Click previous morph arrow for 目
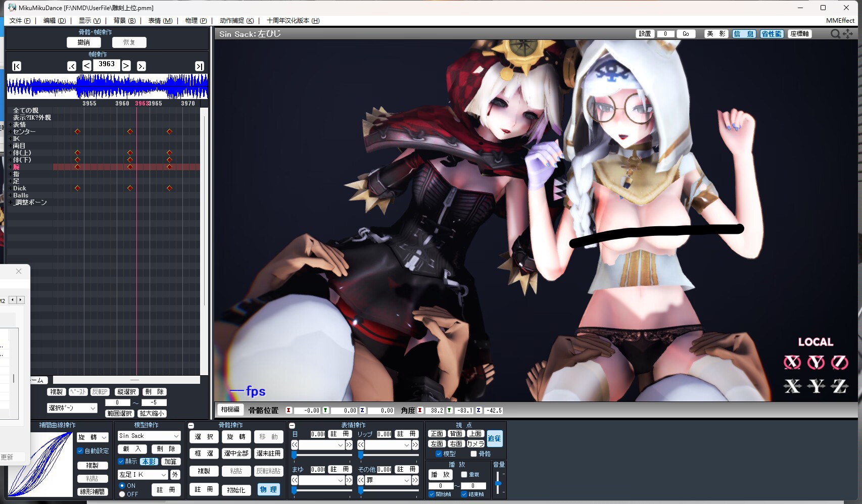 pyautogui.click(x=295, y=445)
